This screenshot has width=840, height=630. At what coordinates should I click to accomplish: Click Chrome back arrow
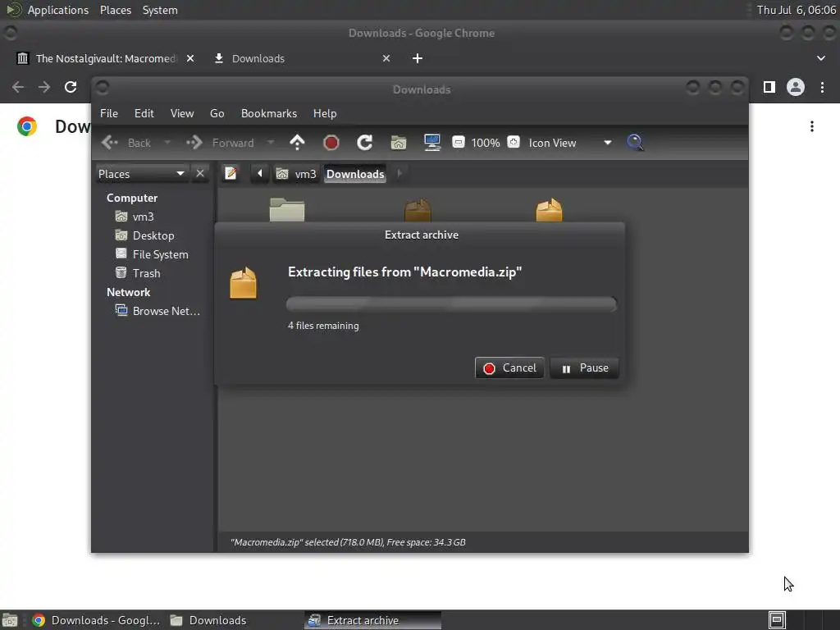point(18,87)
